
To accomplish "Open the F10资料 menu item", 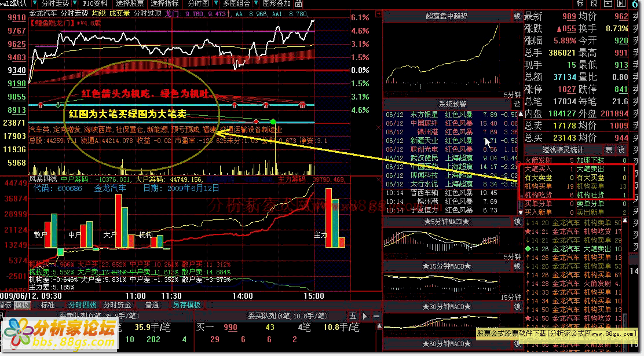I will point(95,3).
